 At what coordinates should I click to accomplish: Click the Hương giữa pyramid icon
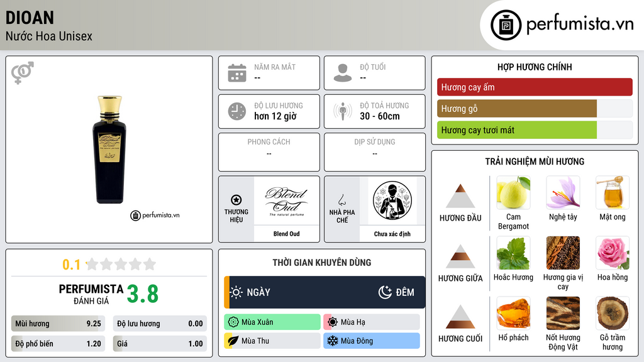460,257
